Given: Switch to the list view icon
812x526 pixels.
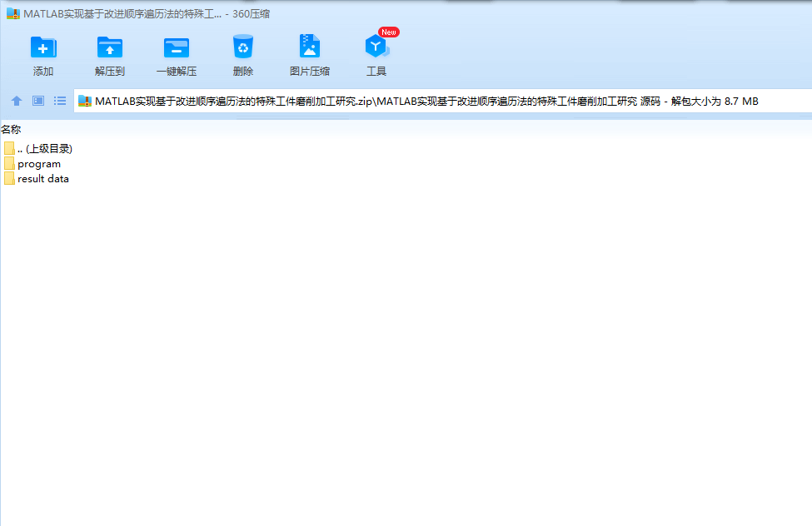Looking at the screenshot, I should point(60,101).
